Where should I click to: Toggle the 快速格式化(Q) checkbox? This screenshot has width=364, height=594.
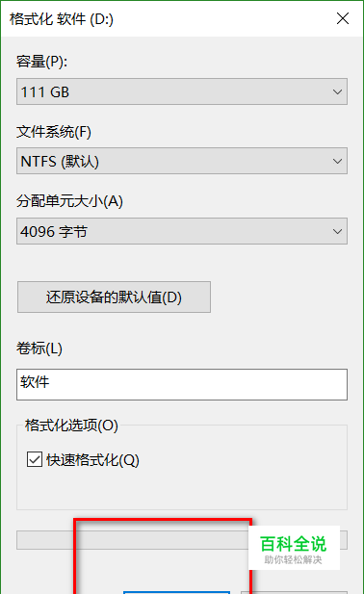coord(35,459)
